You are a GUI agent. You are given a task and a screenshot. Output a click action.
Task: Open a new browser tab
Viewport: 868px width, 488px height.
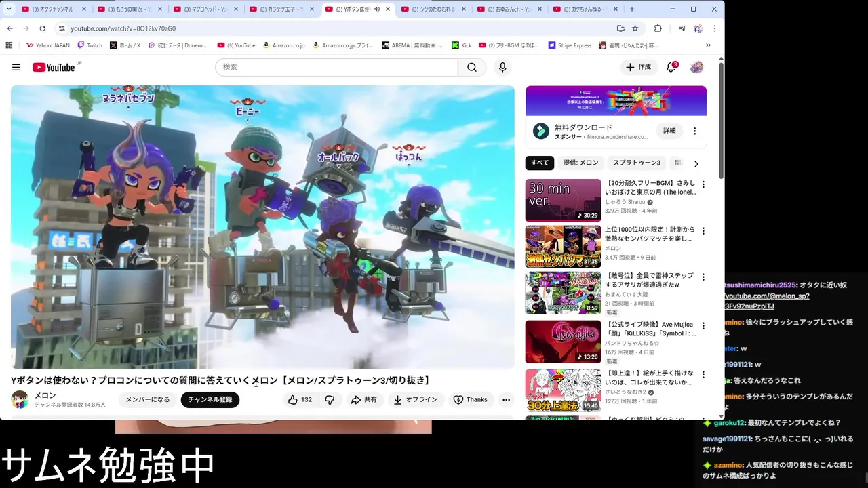(x=632, y=9)
